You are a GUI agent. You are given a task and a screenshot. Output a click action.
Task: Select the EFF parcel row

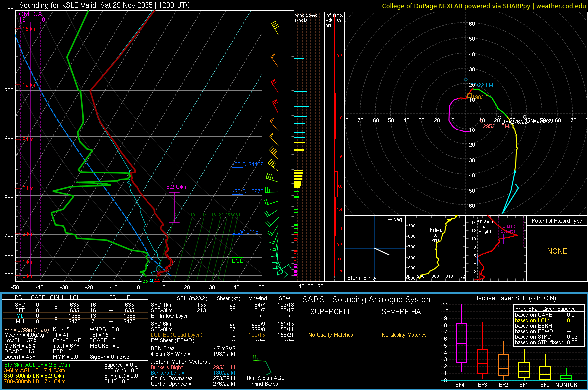click(x=75, y=310)
